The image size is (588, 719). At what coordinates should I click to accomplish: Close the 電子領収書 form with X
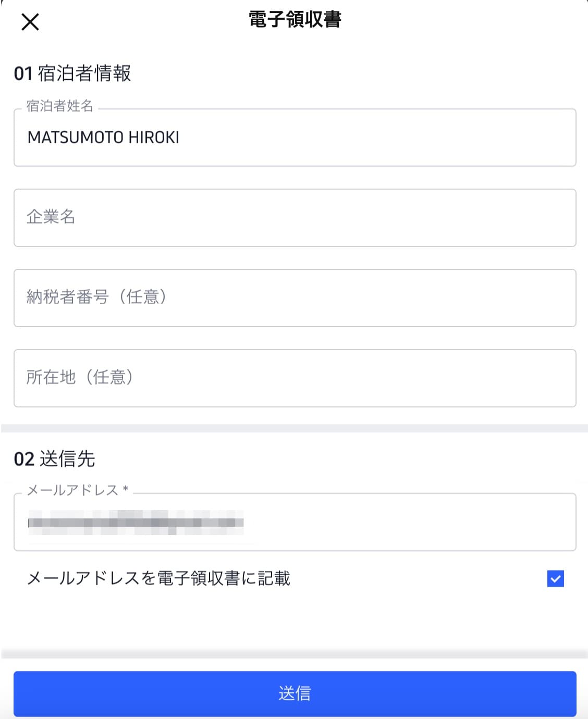(30, 22)
